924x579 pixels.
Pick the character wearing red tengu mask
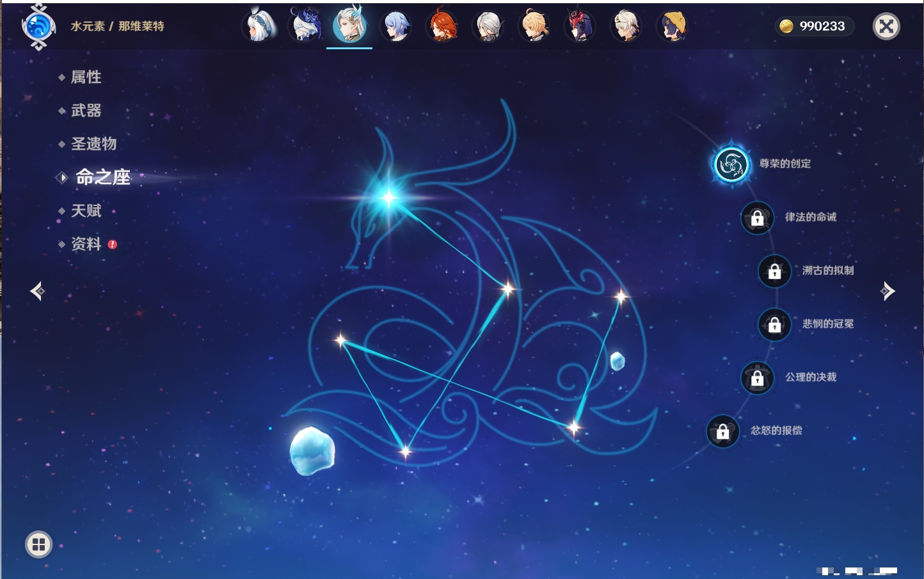(580, 26)
